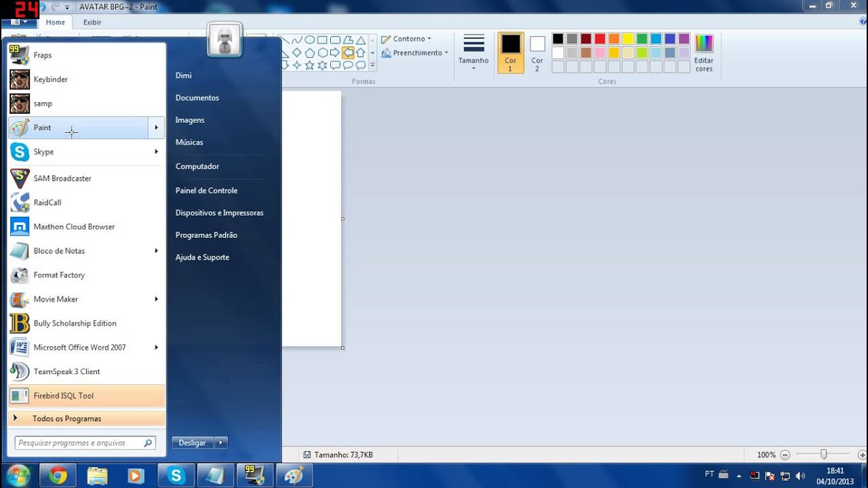868x488 pixels.
Task: Select the Six-point star shape
Action: pyautogui.click(x=322, y=65)
